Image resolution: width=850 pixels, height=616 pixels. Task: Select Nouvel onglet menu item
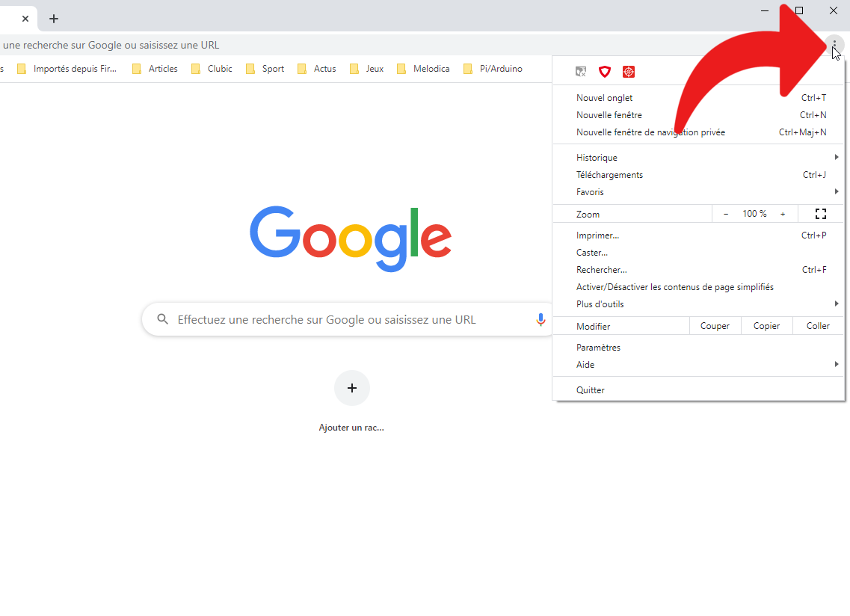coord(698,98)
